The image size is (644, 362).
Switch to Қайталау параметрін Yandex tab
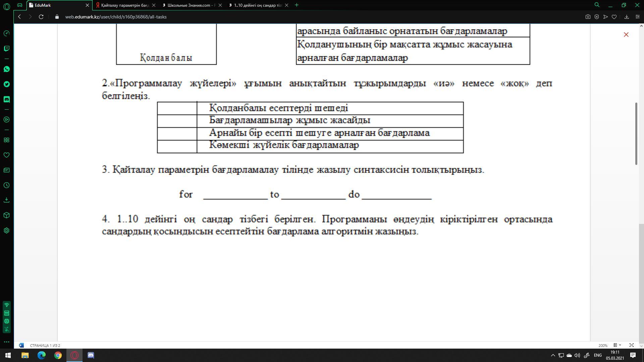tap(125, 5)
